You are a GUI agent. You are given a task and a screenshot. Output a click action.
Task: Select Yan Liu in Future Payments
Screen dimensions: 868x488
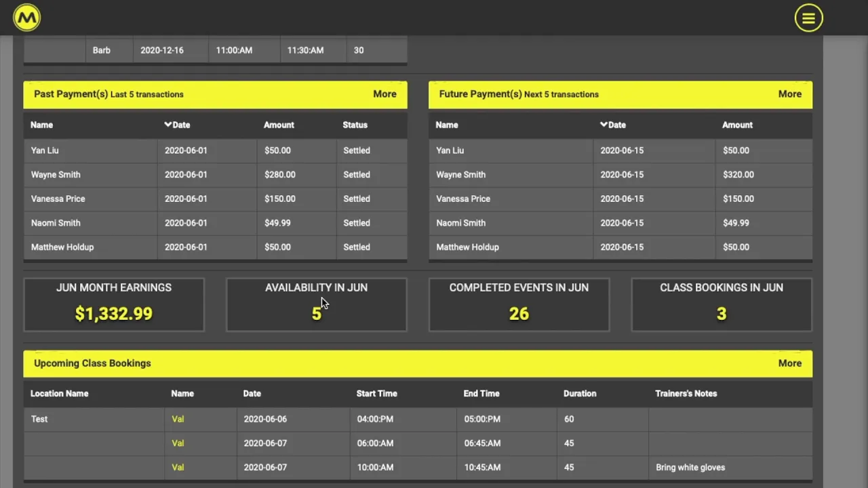[450, 150]
